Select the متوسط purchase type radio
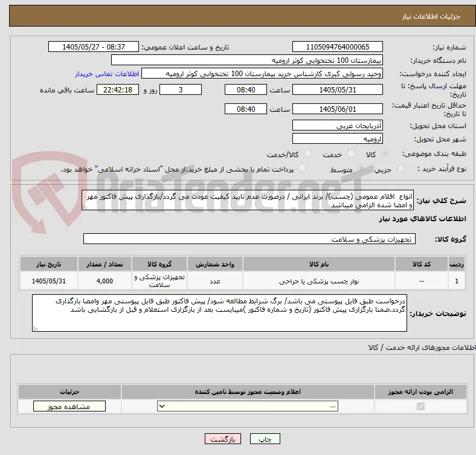 click(x=361, y=169)
